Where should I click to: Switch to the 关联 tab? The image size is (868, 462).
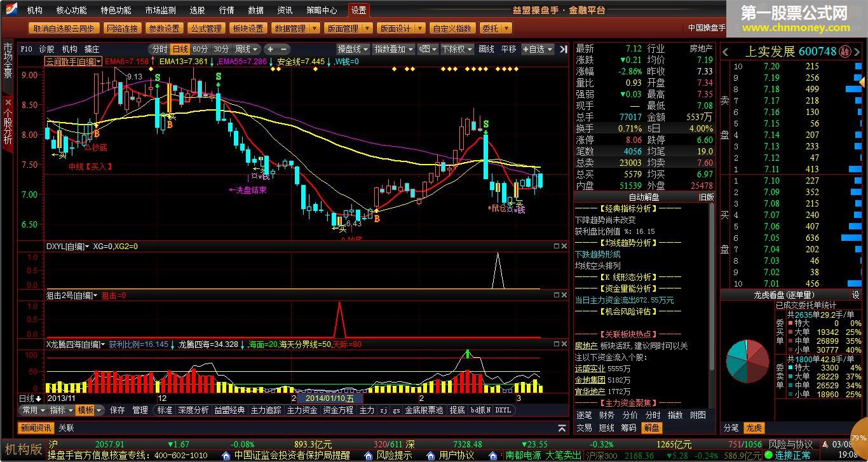[66, 428]
